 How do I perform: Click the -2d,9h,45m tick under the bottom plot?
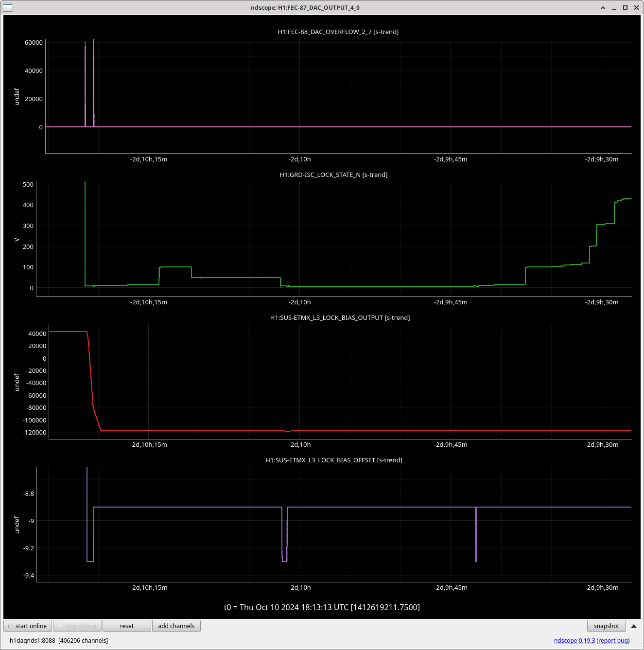click(x=451, y=587)
